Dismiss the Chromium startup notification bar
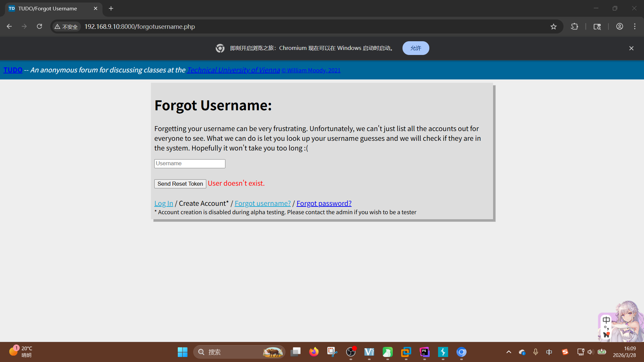 (631, 48)
